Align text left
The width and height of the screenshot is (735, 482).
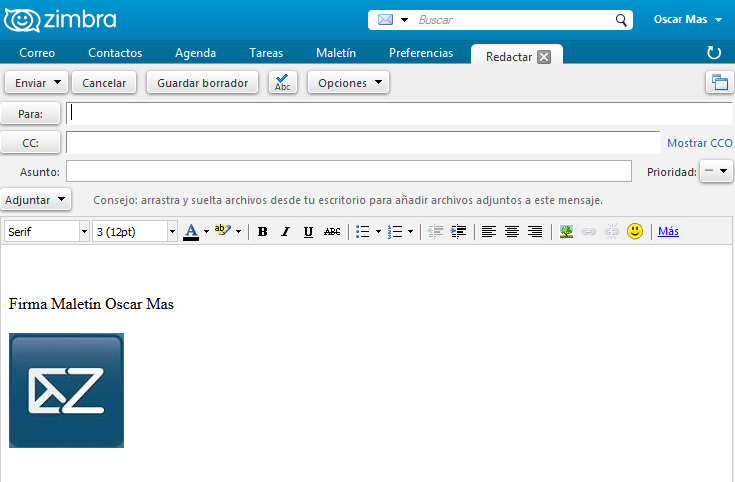pos(489,232)
